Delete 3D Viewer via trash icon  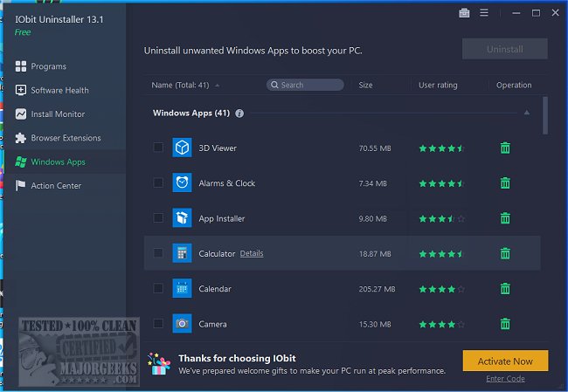pyautogui.click(x=505, y=148)
